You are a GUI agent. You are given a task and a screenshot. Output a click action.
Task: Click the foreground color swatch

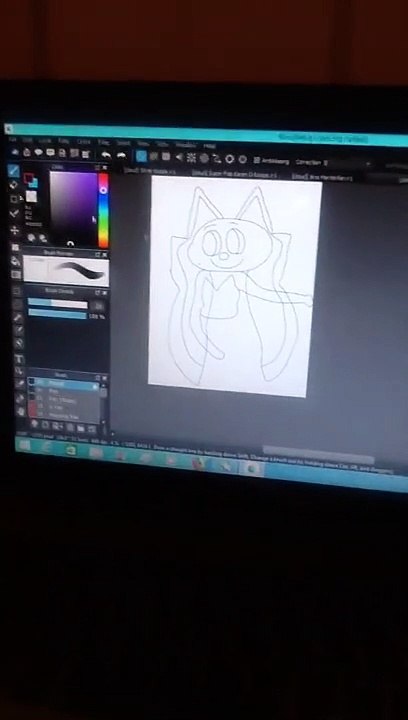click(x=28, y=178)
